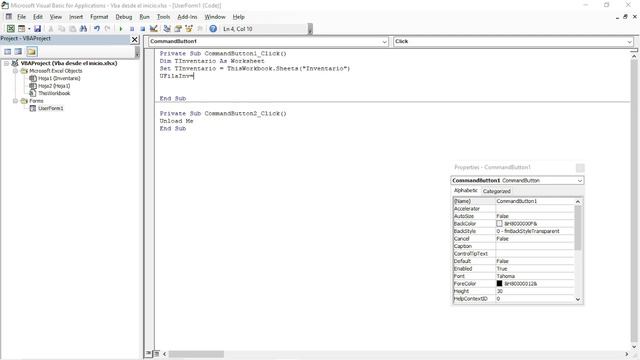This screenshot has width=640, height=360.
Task: Open Visual Basic Help blue question icon
Action: [x=213, y=29]
